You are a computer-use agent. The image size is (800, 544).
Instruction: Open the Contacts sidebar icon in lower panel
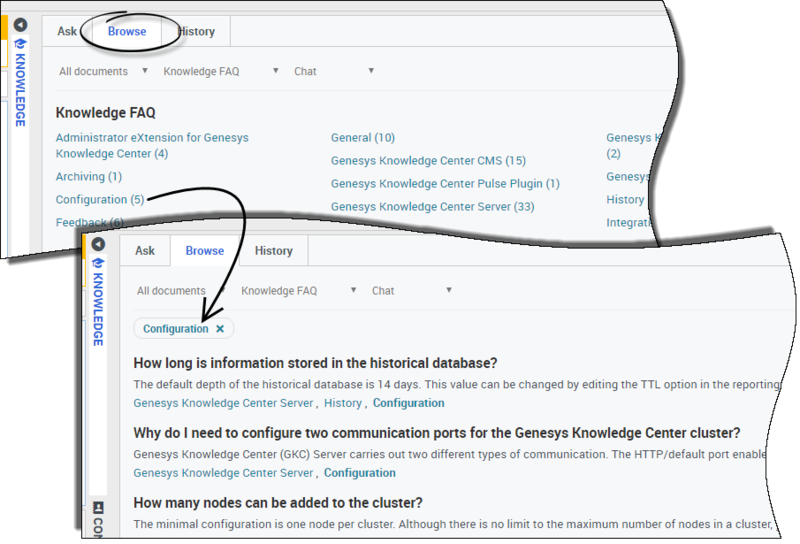pyautogui.click(x=98, y=507)
